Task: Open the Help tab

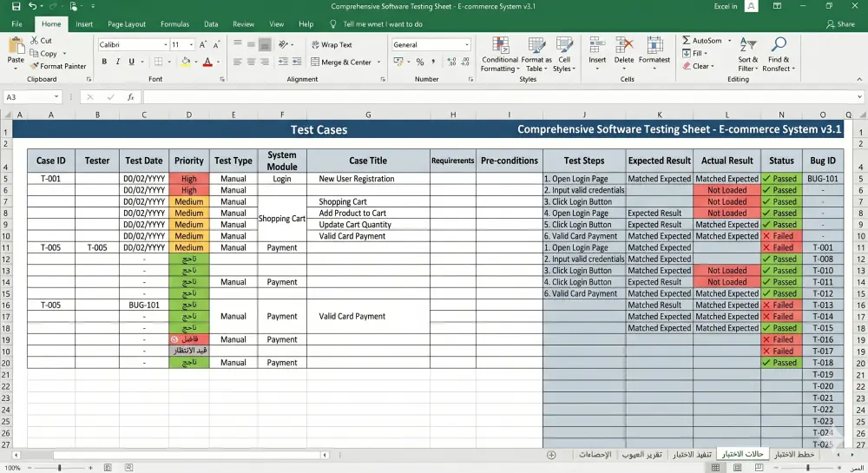Action: tap(306, 24)
